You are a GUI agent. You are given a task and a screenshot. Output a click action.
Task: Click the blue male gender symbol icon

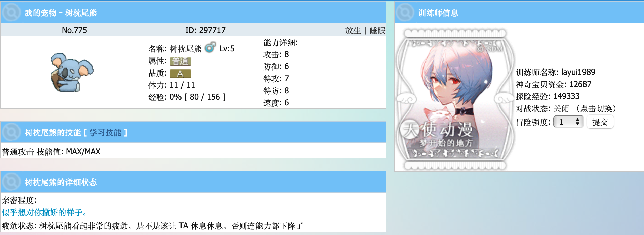210,48
